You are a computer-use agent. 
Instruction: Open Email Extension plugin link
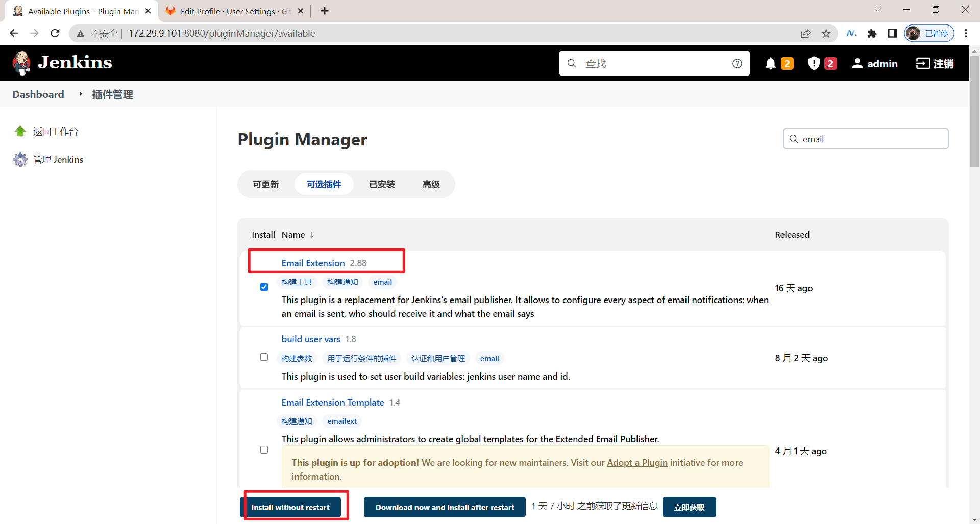tap(313, 263)
